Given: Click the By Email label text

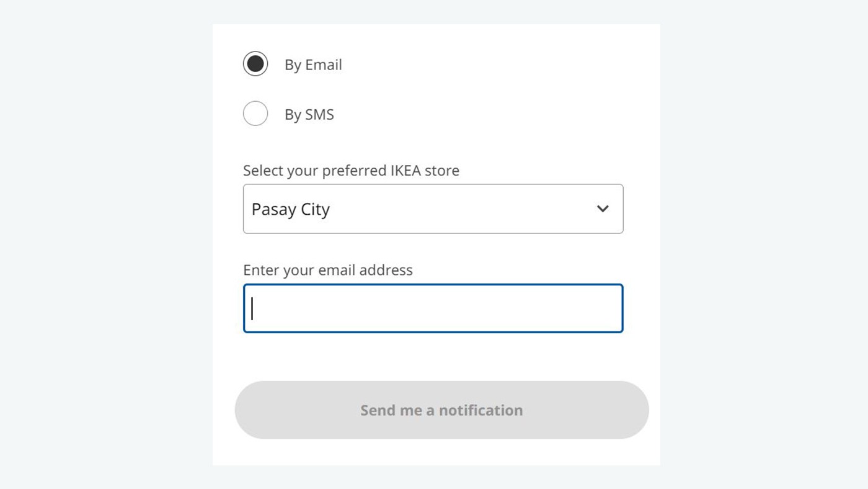Looking at the screenshot, I should point(313,65).
